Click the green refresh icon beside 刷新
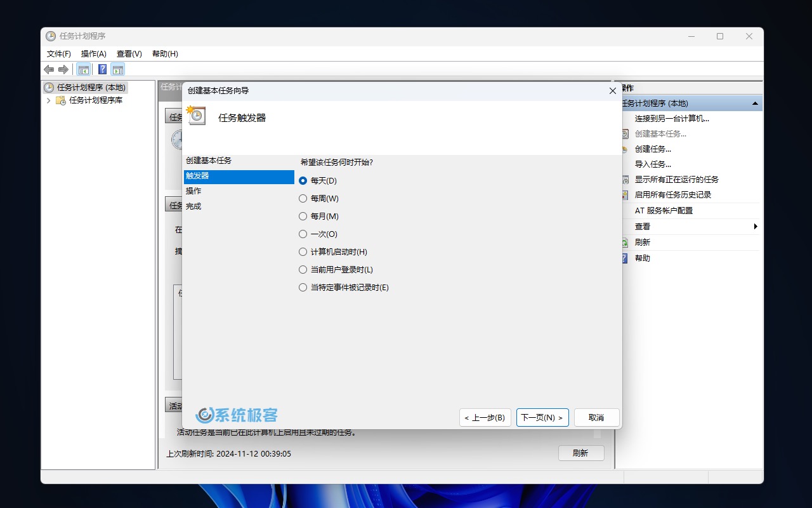This screenshot has width=812, height=508. [624, 242]
